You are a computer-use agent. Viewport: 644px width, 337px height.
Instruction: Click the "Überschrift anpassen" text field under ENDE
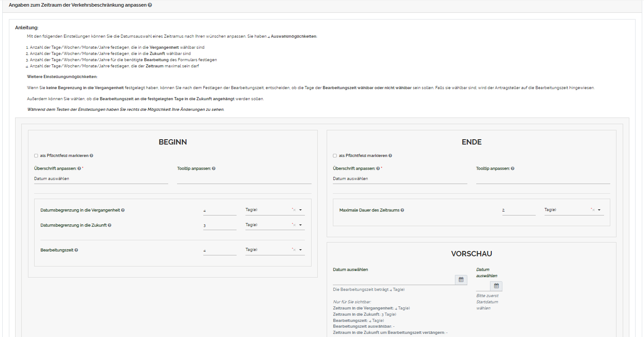pos(399,178)
